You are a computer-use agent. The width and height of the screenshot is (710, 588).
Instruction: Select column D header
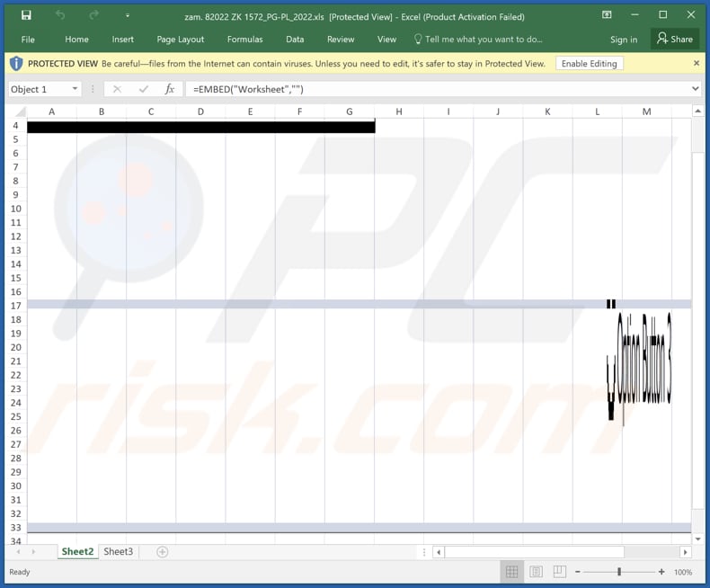pos(200,111)
